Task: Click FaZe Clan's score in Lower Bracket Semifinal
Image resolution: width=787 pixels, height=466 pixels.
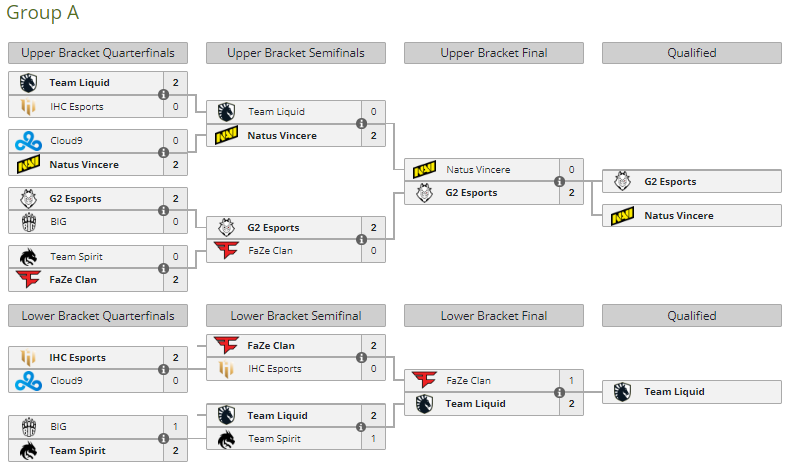Action: (x=373, y=345)
